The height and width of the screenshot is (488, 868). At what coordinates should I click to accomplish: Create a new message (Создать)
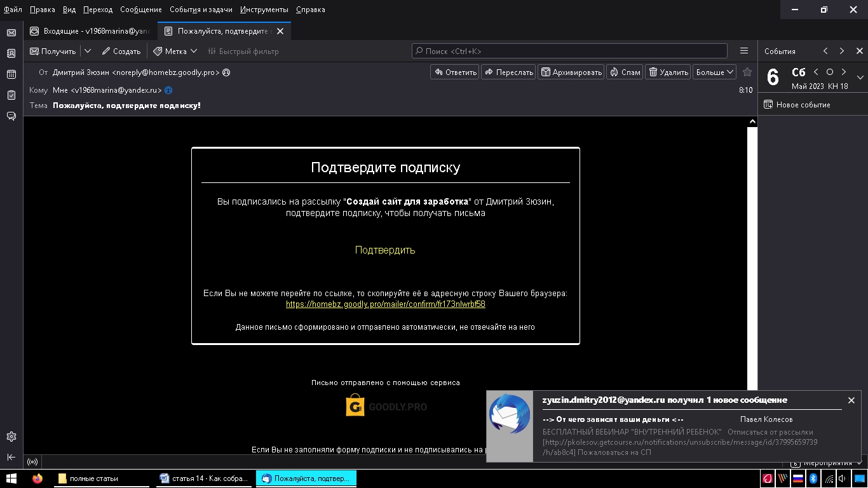(x=121, y=51)
